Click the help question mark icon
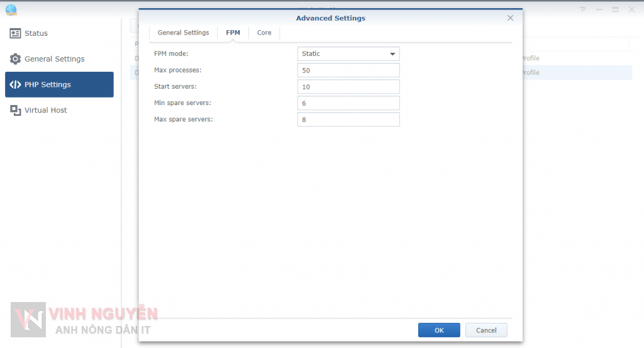The width and height of the screenshot is (644, 348). point(582,9)
